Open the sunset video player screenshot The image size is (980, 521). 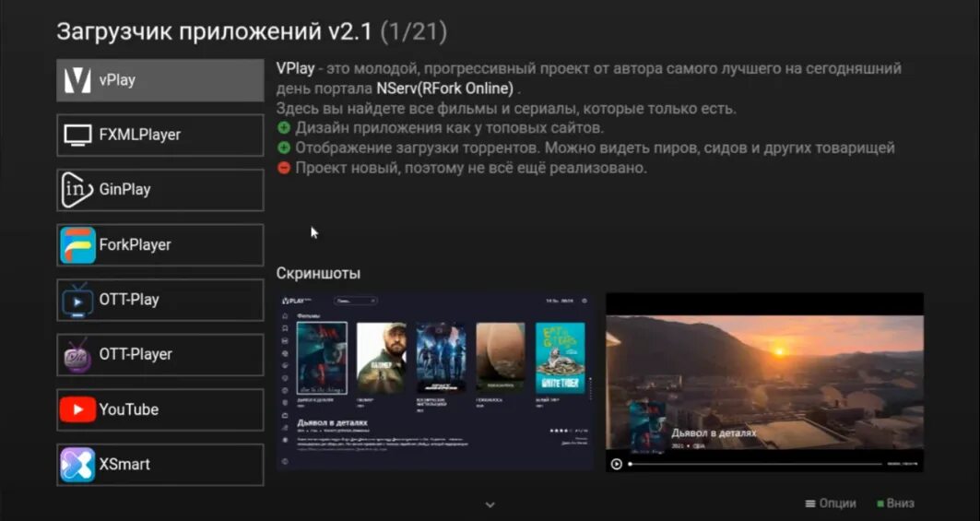coord(764,382)
